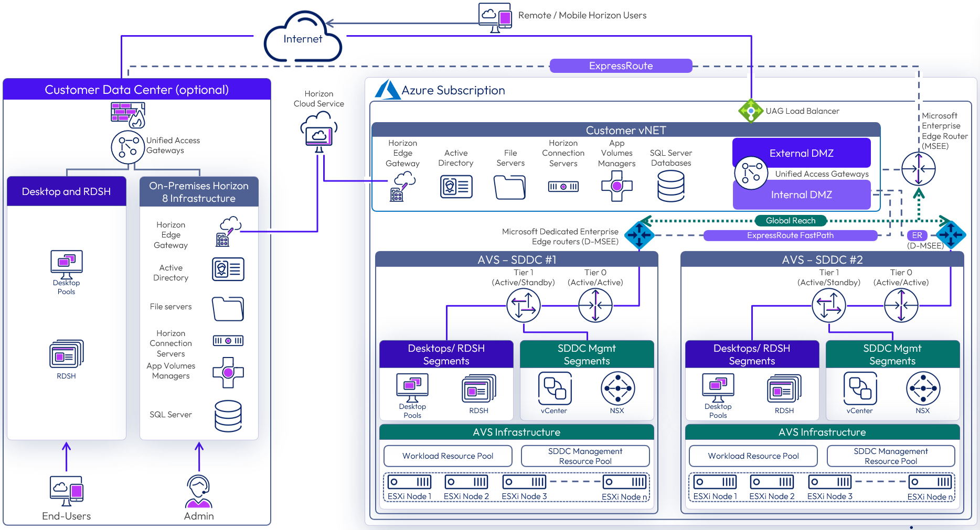
Task: Click the firewall icon in Customer Data Center
Action: (127, 114)
